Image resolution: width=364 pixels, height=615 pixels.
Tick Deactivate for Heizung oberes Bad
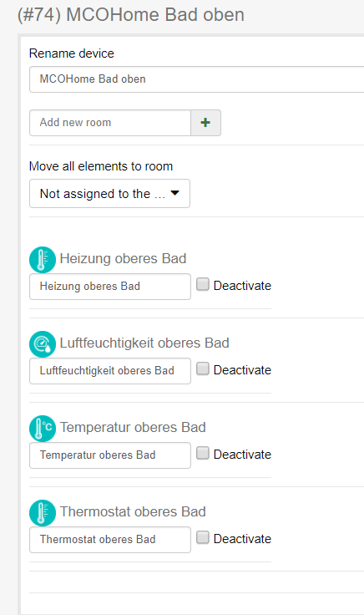pos(203,284)
